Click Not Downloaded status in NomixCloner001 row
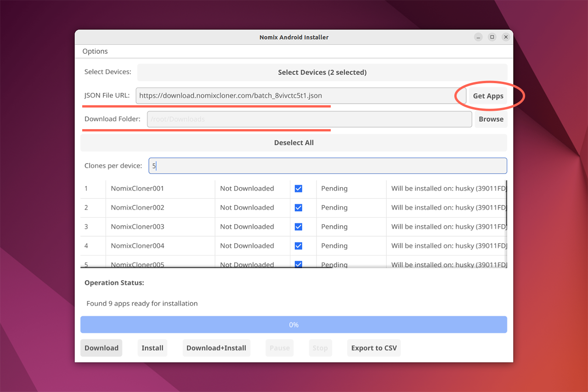Image resolution: width=588 pixels, height=392 pixels. (247, 188)
